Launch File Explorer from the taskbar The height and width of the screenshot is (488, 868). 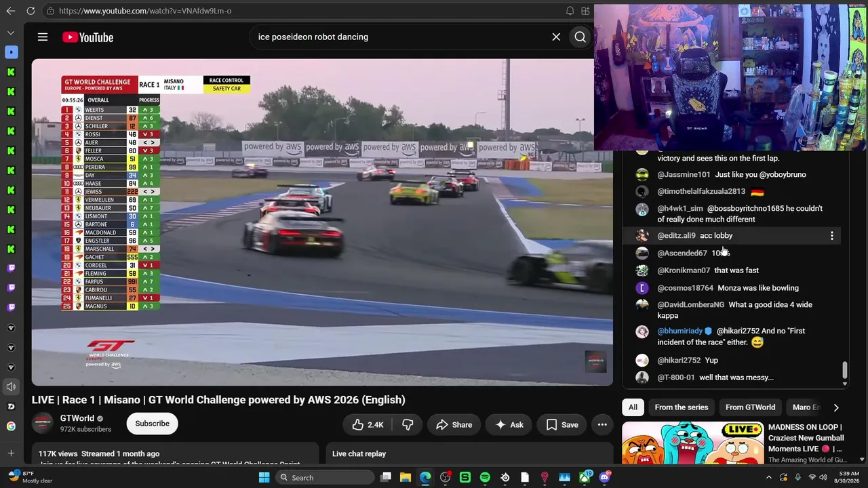pyautogui.click(x=406, y=477)
